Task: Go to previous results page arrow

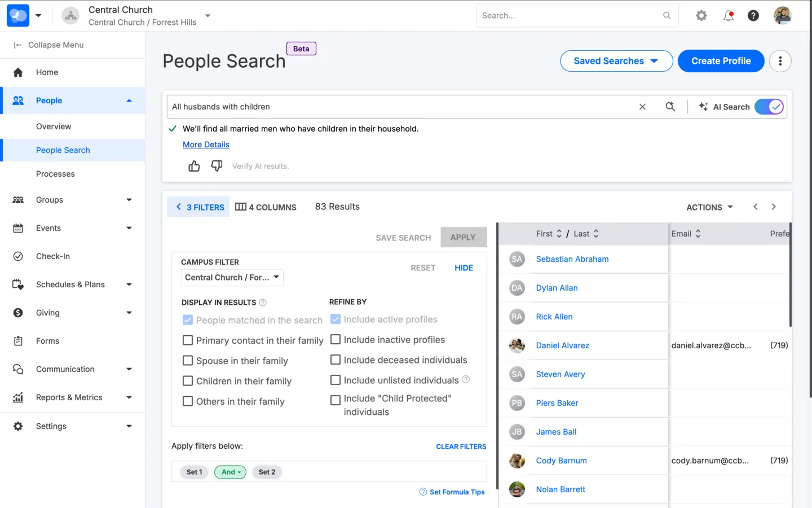Action: click(756, 207)
